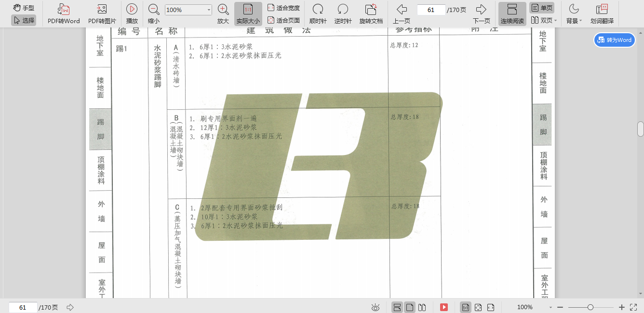The height and width of the screenshot is (313, 644).
Task: Select the hand (手型) tool
Action: point(24,8)
